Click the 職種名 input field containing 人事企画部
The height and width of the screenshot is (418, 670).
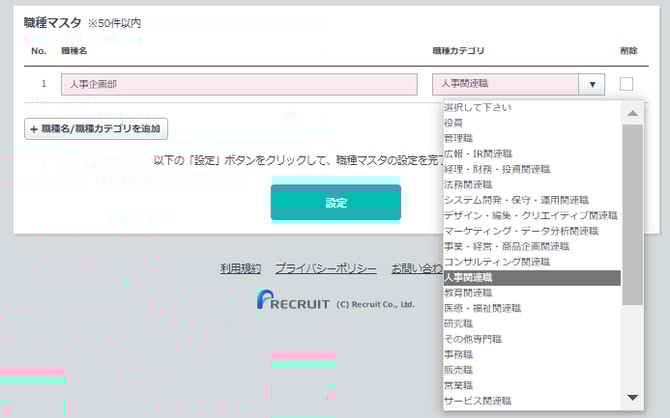pos(239,84)
